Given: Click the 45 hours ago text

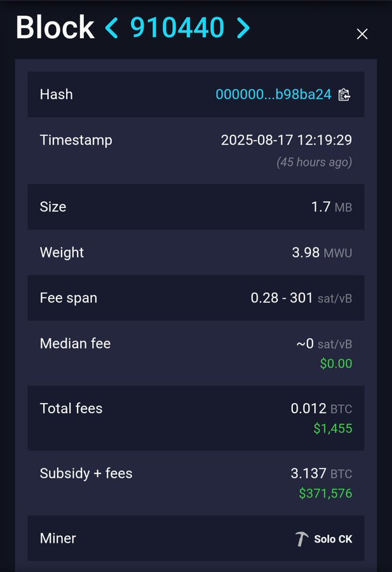Looking at the screenshot, I should [x=314, y=162].
